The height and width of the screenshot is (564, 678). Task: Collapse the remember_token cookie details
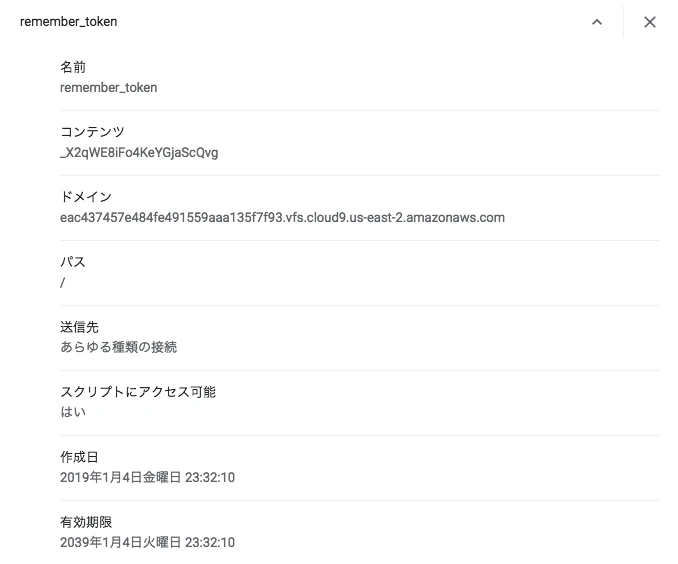(x=597, y=22)
